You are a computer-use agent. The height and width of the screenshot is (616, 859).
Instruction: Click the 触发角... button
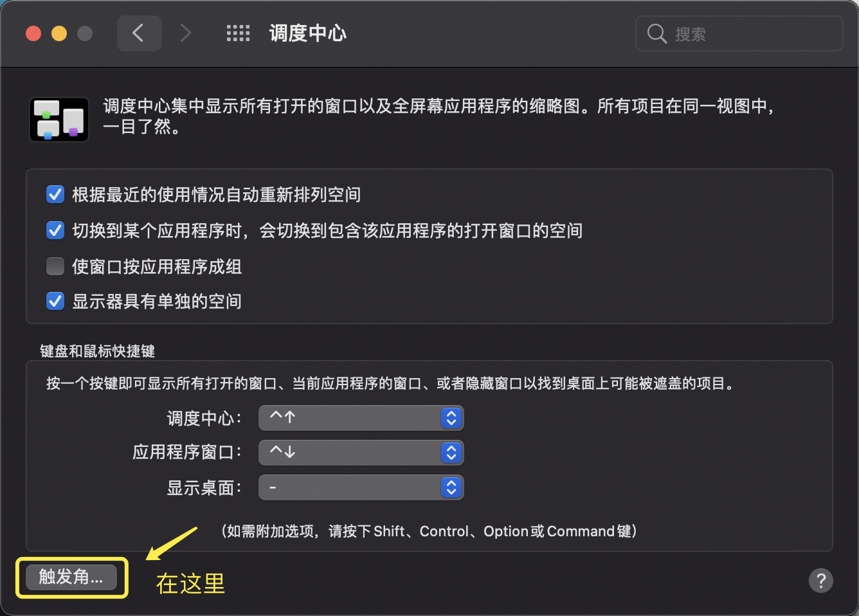click(71, 577)
